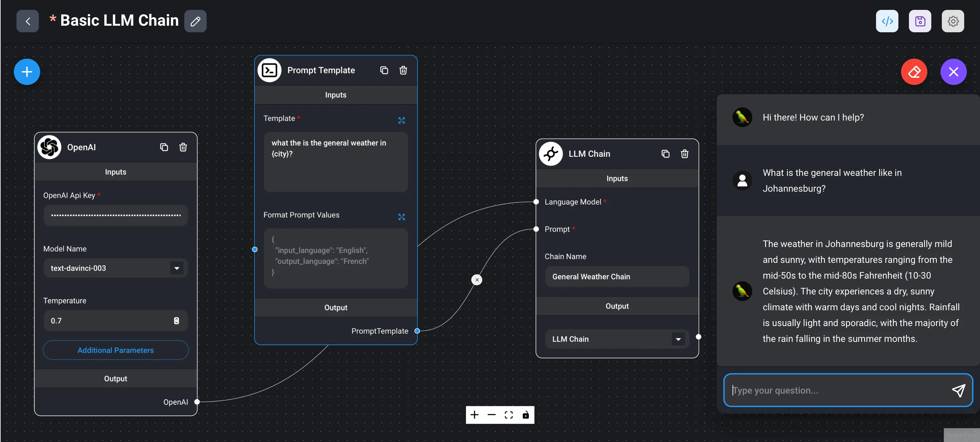Expand the Format Prompt Values editor
Image resolution: width=980 pixels, height=442 pixels.
[x=401, y=217]
